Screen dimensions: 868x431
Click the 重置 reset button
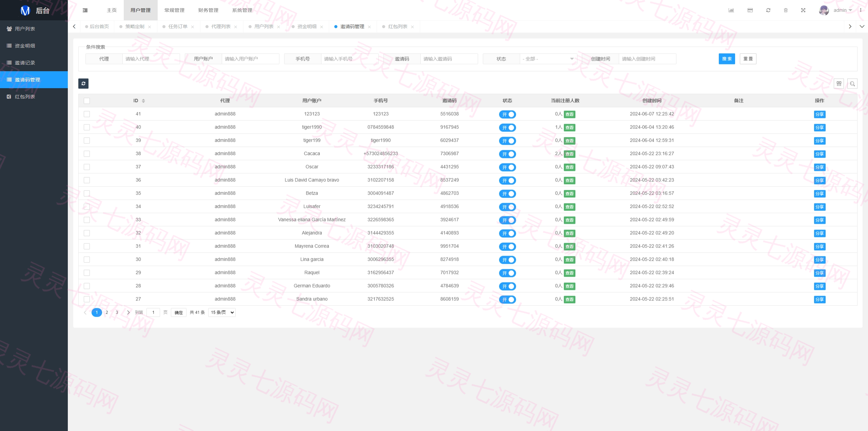click(748, 59)
